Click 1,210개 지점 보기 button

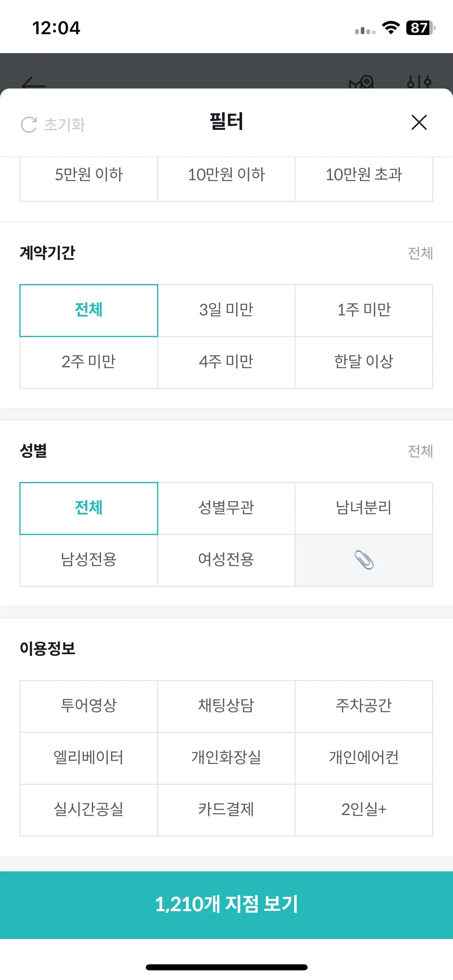226,905
